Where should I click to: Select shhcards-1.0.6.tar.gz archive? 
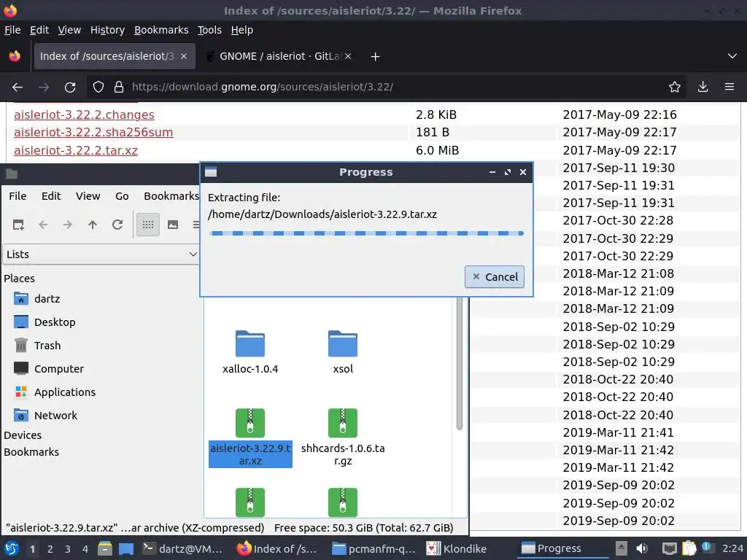pos(343,438)
